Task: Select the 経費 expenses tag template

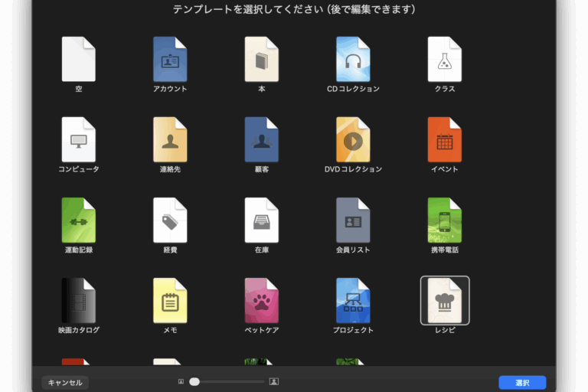Action: coord(170,220)
